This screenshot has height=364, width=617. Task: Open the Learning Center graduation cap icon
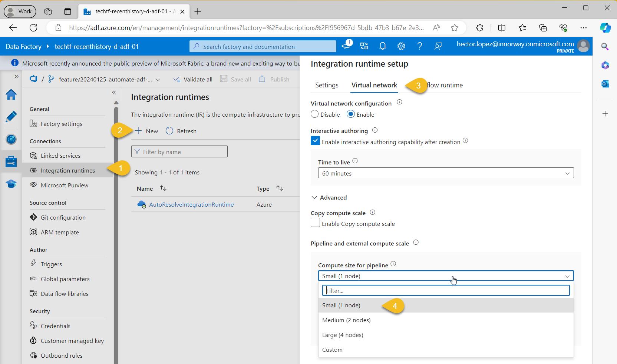click(x=11, y=184)
